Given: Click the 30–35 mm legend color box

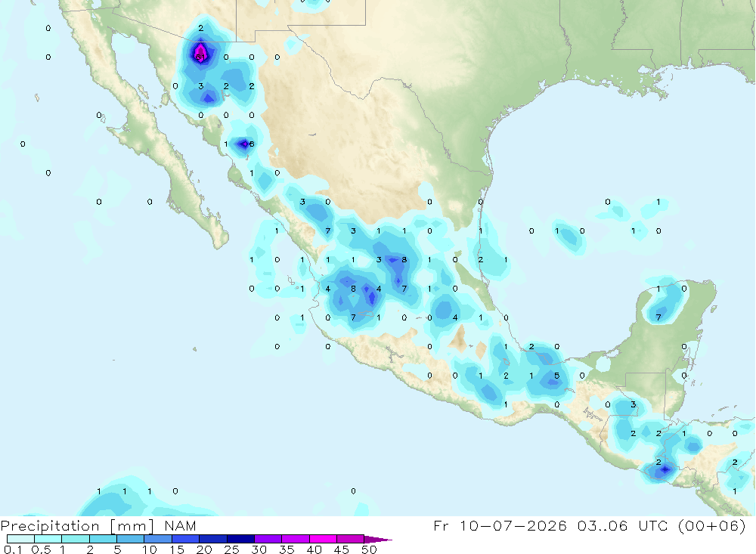Looking at the screenshot, I should [268, 539].
